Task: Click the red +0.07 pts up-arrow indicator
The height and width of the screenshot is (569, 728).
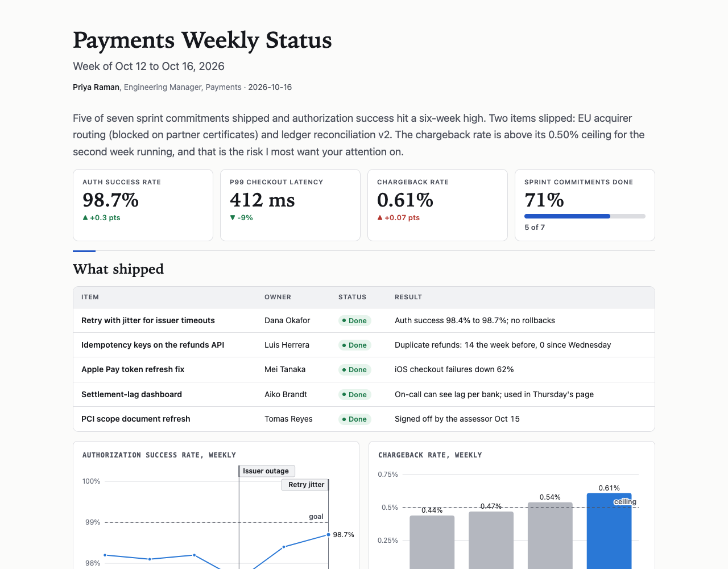Action: (398, 217)
